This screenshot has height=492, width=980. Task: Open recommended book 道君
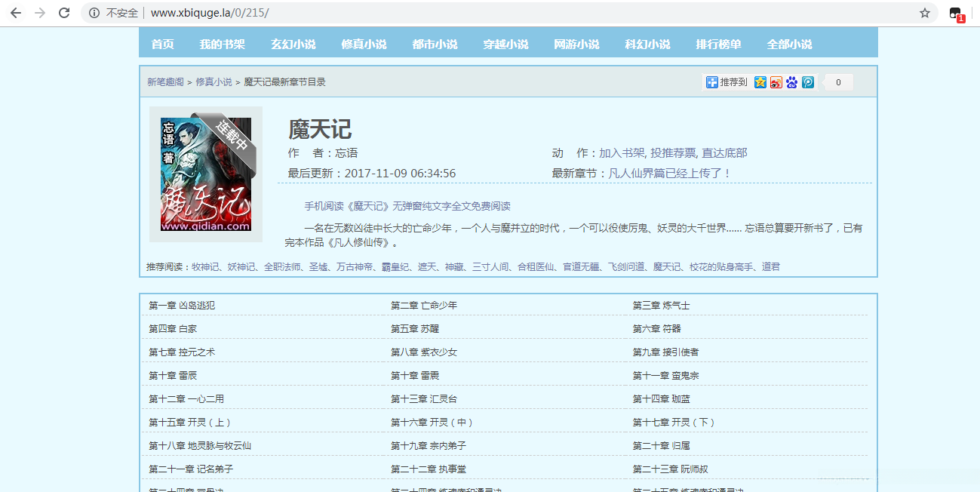(x=771, y=267)
